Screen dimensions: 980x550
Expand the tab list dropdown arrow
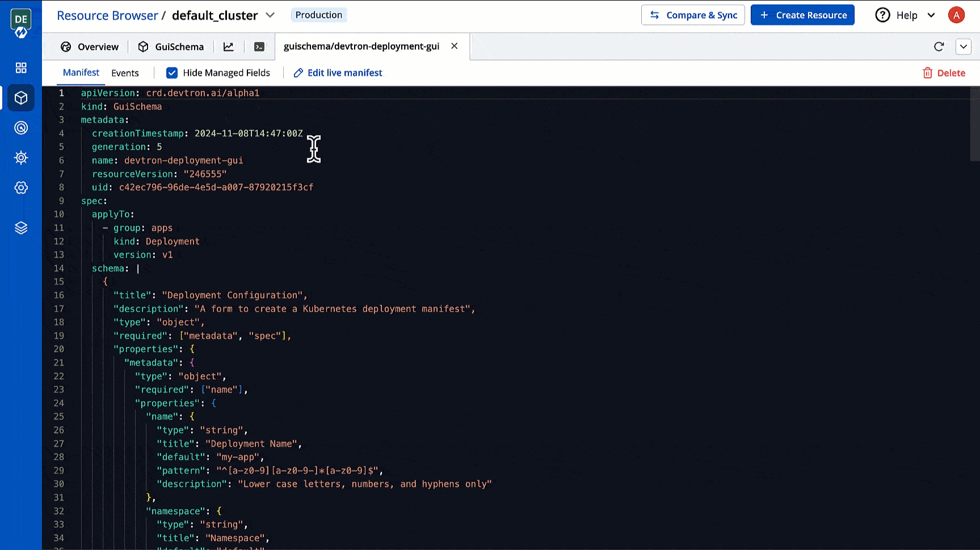[963, 47]
